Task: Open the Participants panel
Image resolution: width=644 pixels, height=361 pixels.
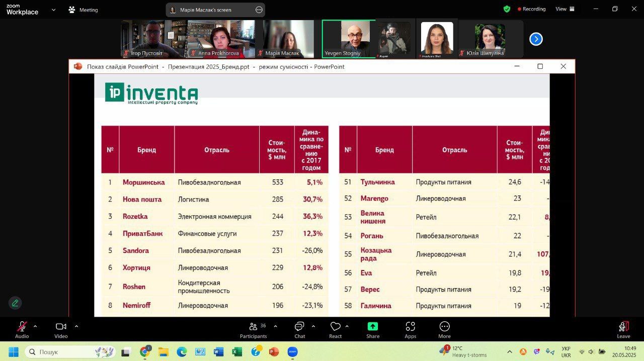Action: 254,330
